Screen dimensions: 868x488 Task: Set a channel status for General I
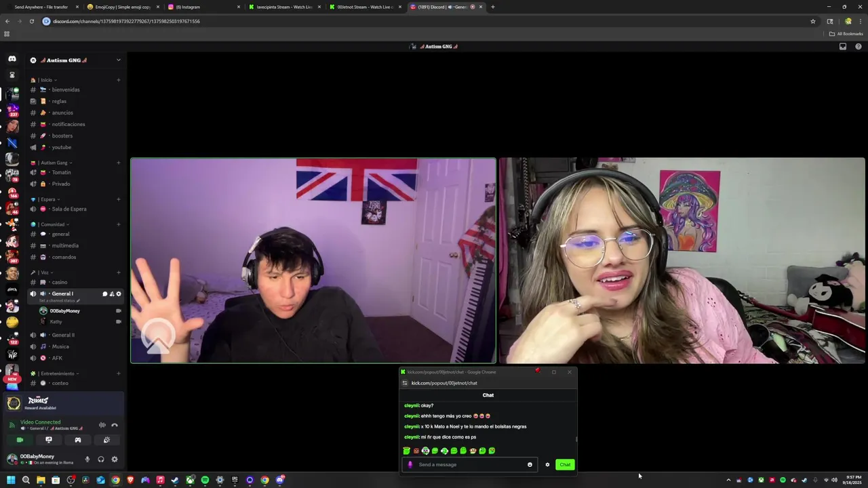coord(60,300)
